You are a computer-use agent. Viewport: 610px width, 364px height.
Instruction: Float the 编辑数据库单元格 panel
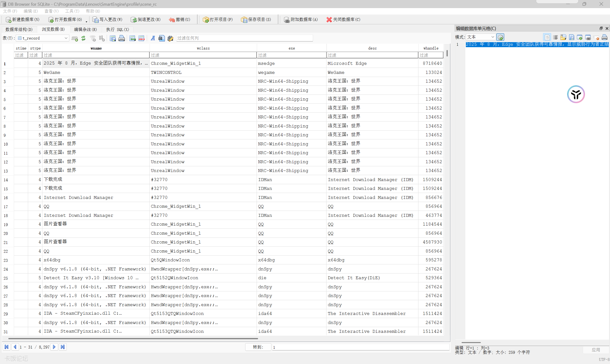pos(601,28)
